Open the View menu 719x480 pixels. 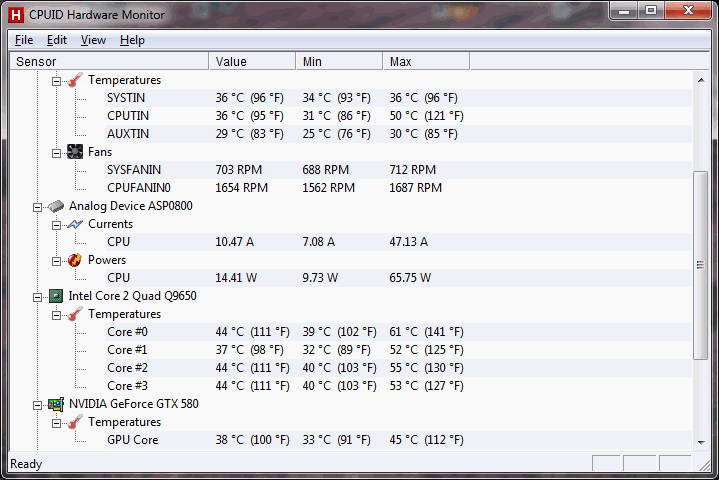pyautogui.click(x=93, y=40)
